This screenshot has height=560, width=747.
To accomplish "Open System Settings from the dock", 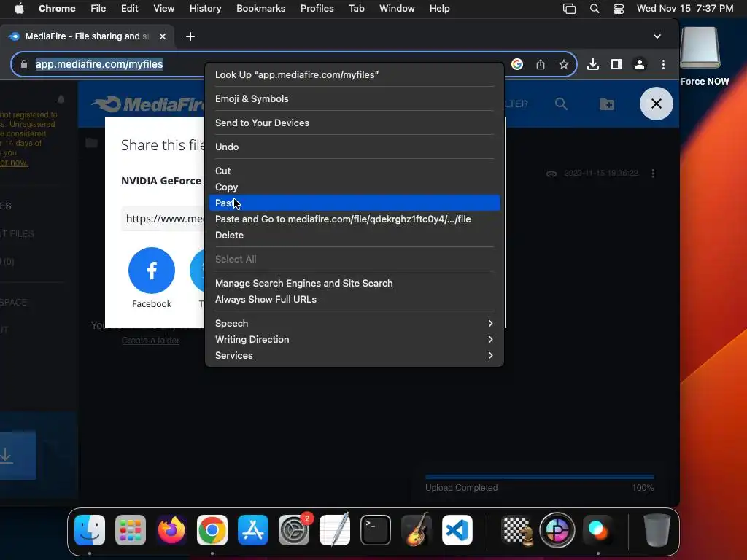I will coord(294,530).
